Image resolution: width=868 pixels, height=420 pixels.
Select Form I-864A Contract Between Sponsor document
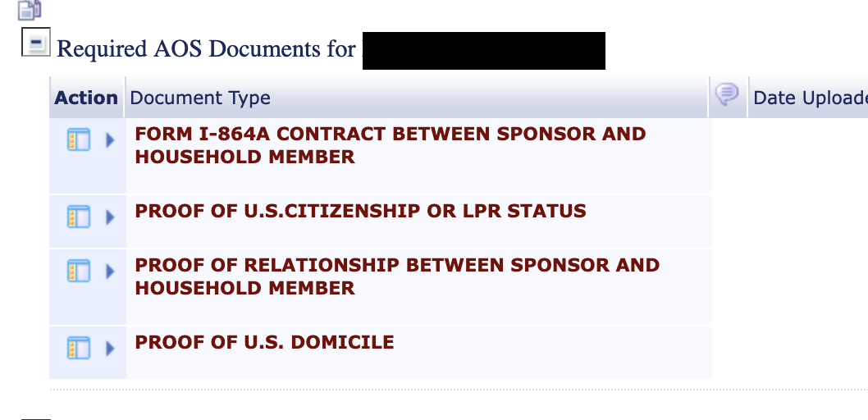click(x=391, y=145)
